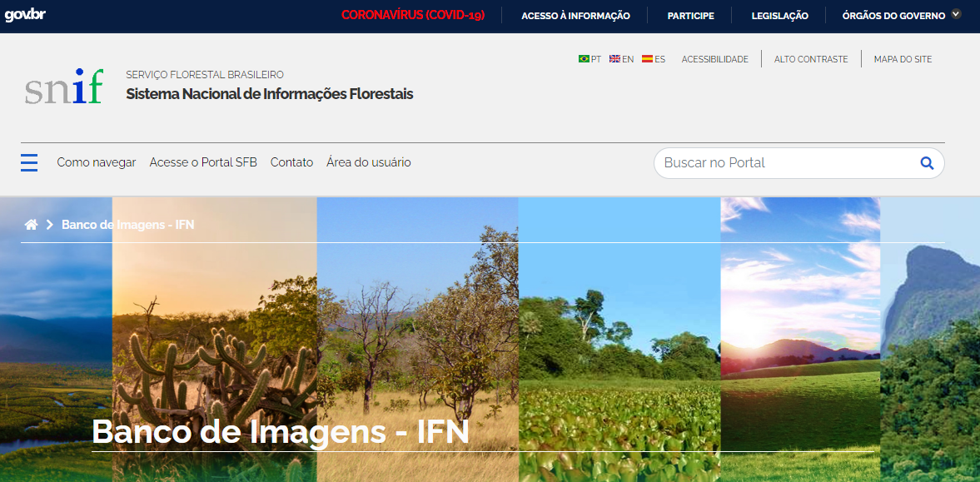The width and height of the screenshot is (980, 482).
Task: Open Acessibilidade link
Action: tap(715, 59)
